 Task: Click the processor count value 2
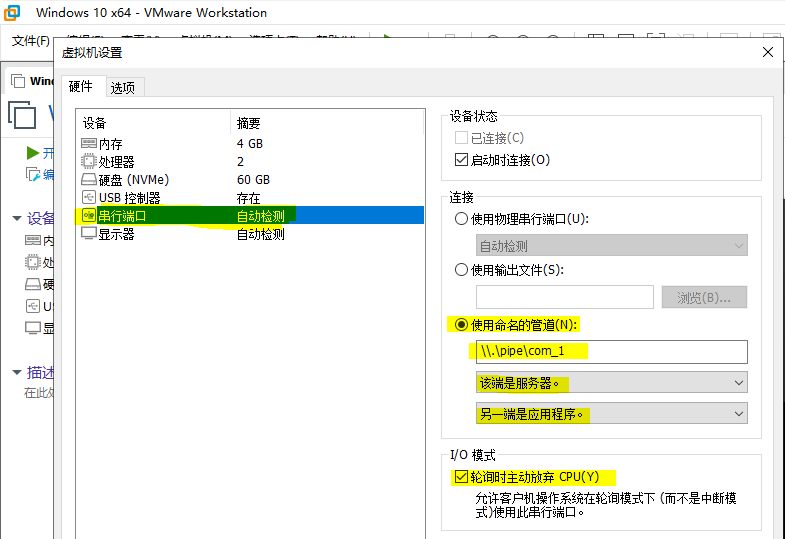click(x=240, y=162)
